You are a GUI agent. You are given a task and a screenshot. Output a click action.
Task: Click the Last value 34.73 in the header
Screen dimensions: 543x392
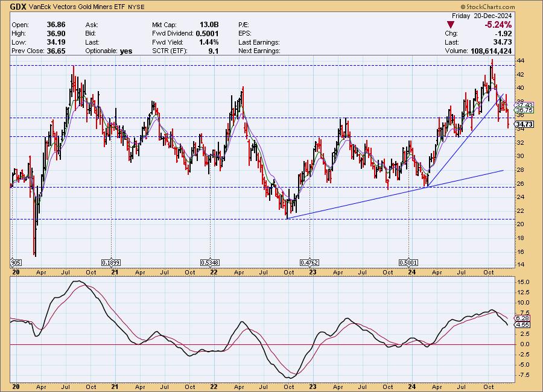[x=503, y=42]
